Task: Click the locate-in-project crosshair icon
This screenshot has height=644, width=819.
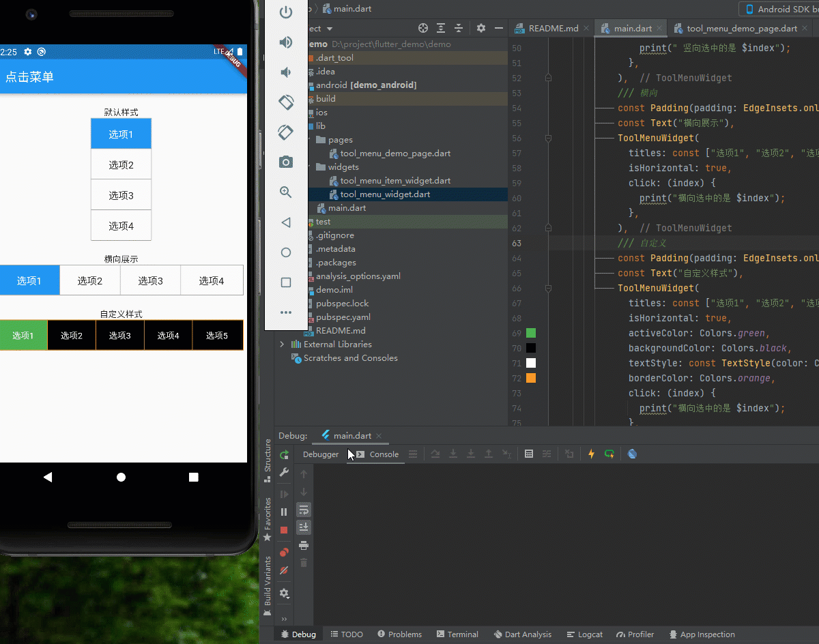Action: coord(423,28)
